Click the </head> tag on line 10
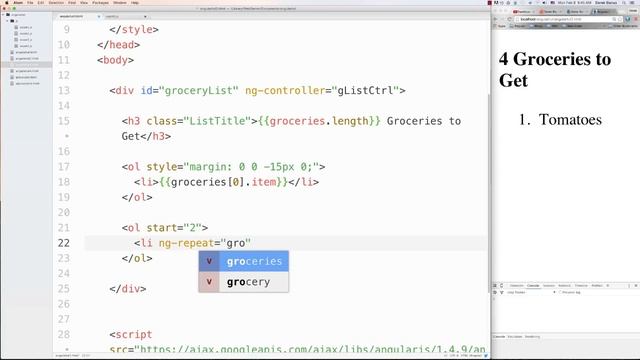Image resolution: width=640 pixels, height=360 pixels. point(118,45)
